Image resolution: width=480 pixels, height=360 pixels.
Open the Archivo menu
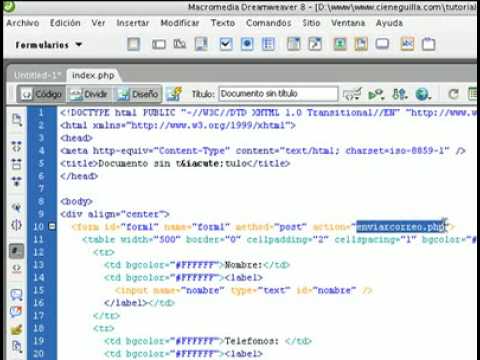coord(23,23)
